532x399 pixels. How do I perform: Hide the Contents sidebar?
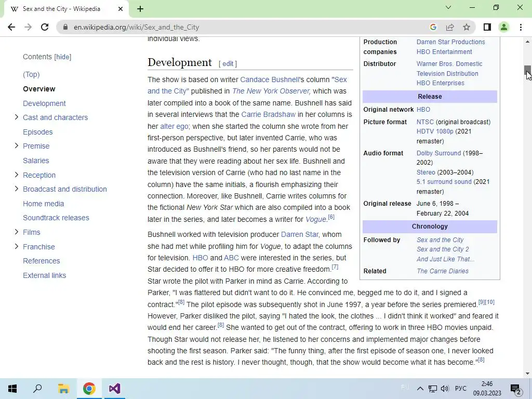[63, 57]
